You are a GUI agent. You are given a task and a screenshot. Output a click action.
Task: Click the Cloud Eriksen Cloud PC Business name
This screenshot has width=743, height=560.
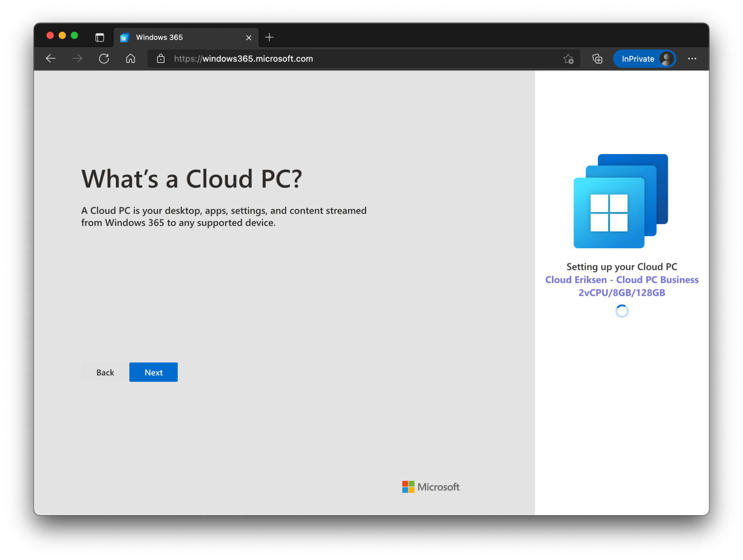click(622, 280)
